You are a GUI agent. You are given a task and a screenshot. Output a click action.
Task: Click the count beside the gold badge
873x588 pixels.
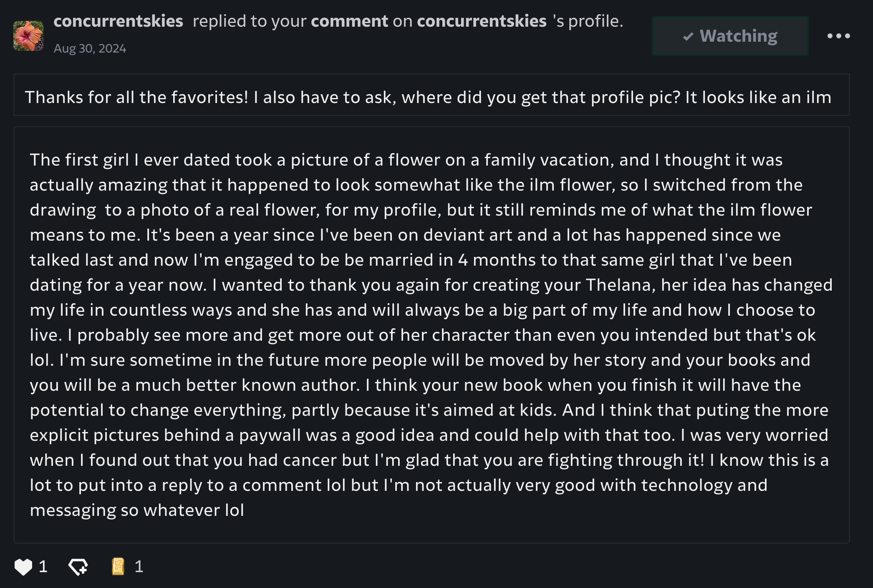[139, 567]
